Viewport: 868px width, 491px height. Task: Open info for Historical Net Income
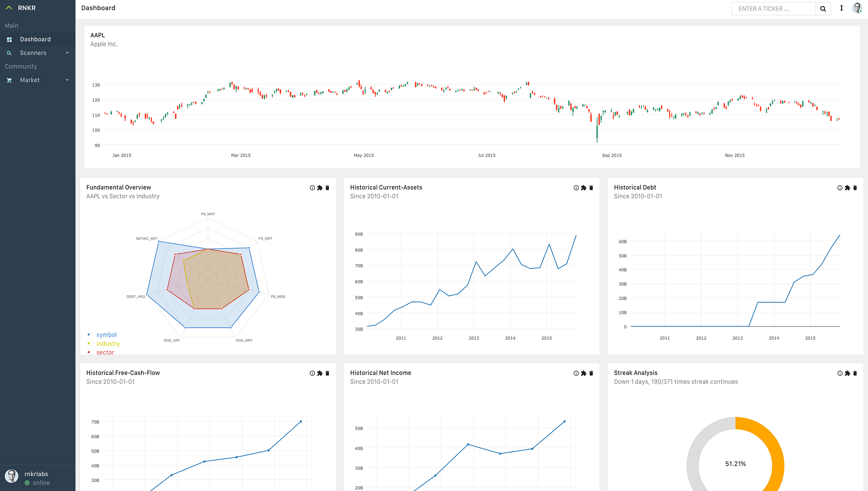coord(576,373)
